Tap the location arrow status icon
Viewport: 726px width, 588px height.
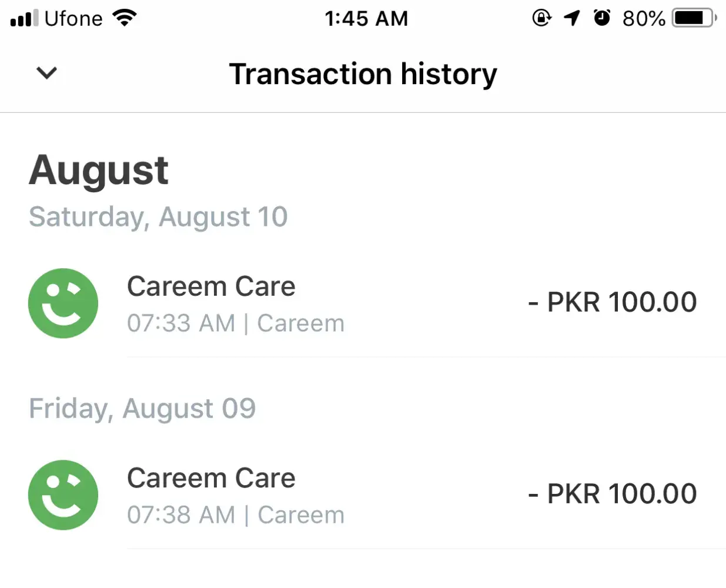pos(572,18)
